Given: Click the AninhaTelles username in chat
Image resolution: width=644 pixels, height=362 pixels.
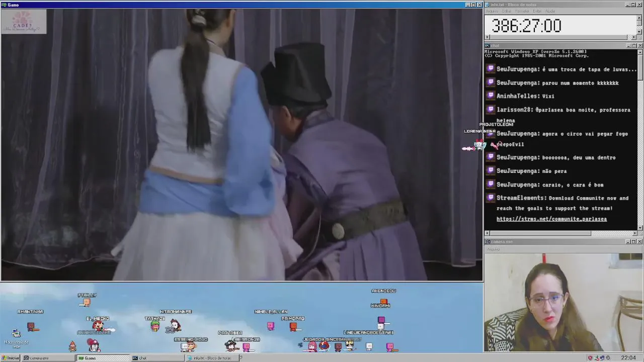Looking at the screenshot, I should 518,96.
